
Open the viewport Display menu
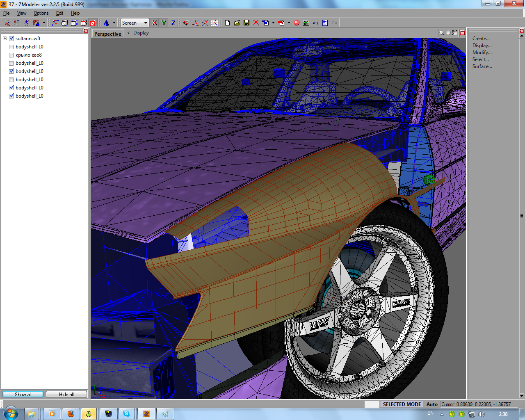(x=141, y=33)
